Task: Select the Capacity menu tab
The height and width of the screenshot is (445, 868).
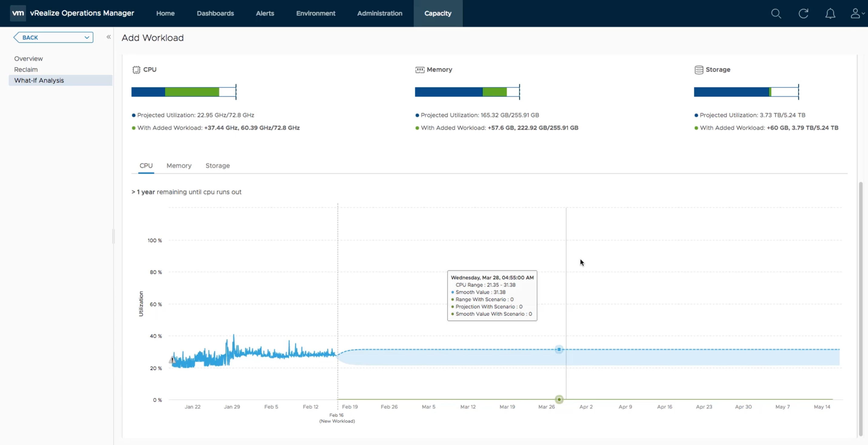Action: tap(438, 13)
